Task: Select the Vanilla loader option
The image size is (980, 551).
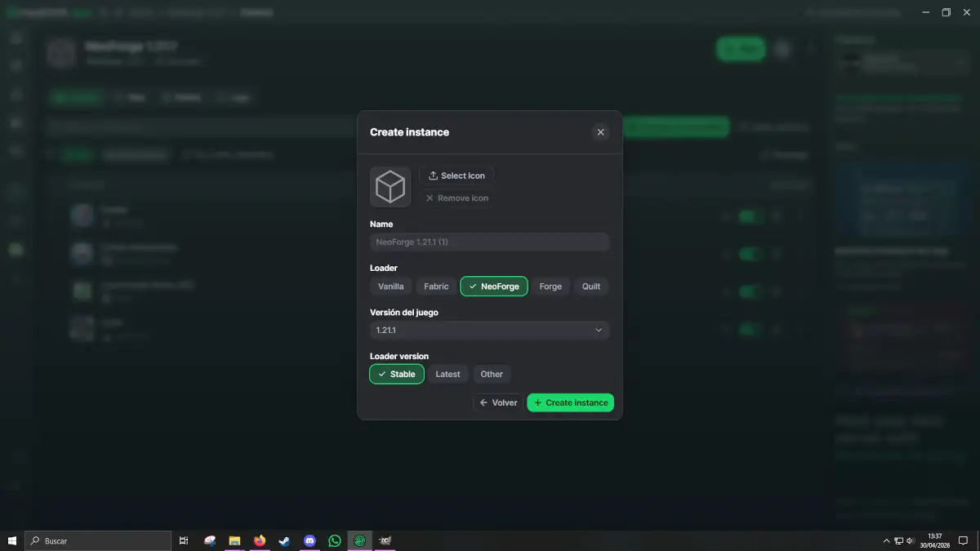Action: pos(390,287)
